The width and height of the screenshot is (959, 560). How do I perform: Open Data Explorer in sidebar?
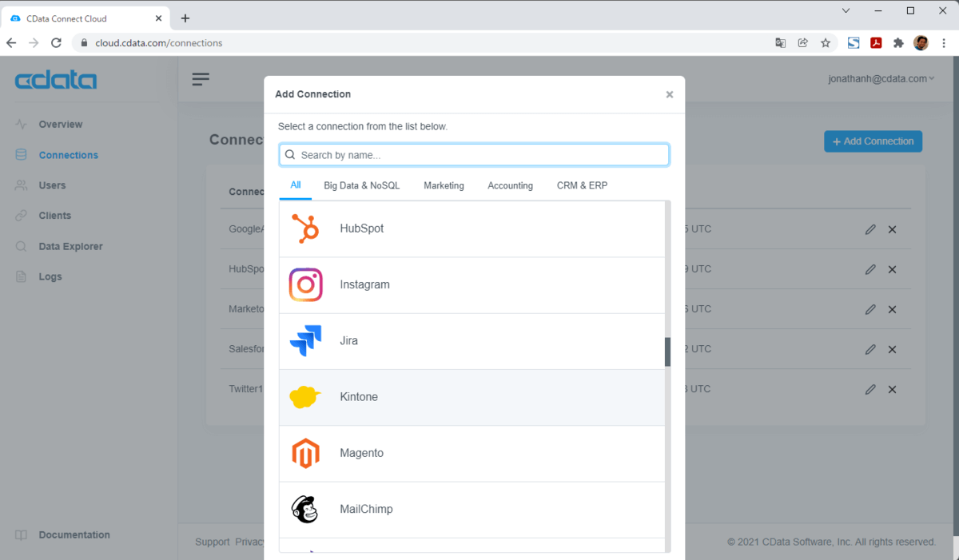pos(70,246)
